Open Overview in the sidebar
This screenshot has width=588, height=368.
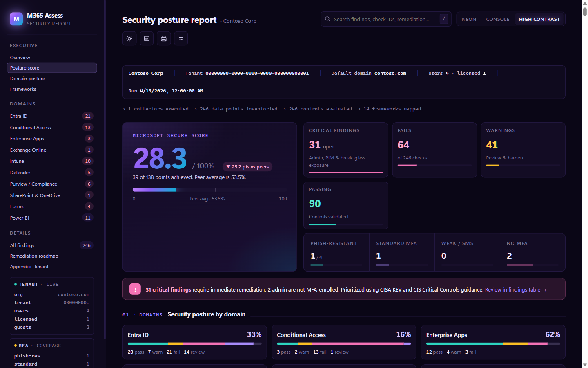pyautogui.click(x=52, y=58)
